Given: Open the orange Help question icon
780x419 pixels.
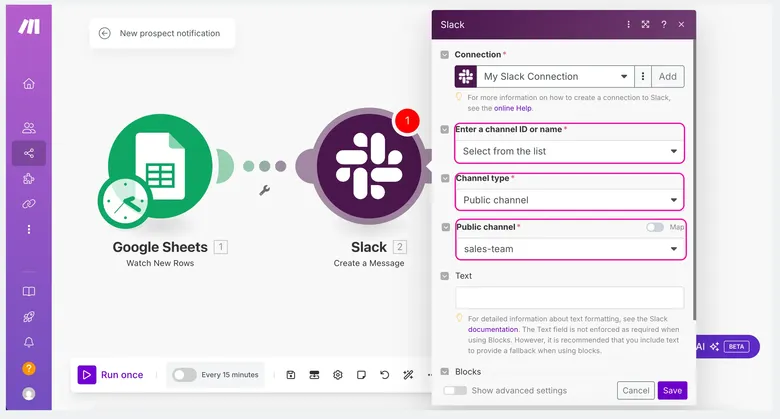Looking at the screenshot, I should tap(29, 368).
